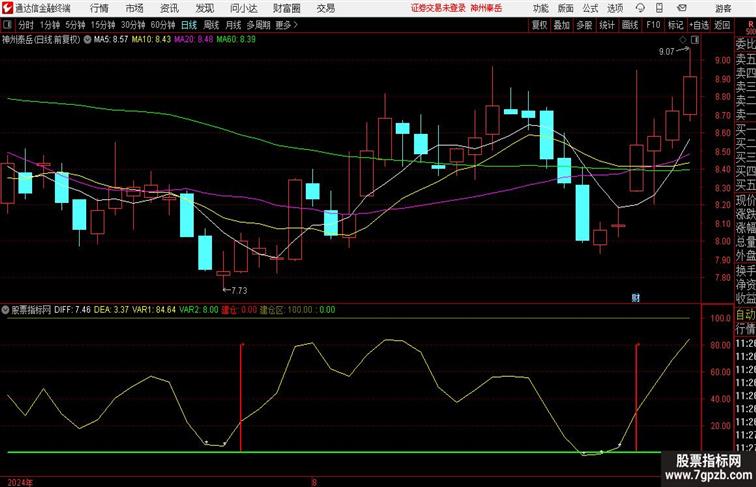Click the MA20: 8.48 indicator label

(193, 40)
